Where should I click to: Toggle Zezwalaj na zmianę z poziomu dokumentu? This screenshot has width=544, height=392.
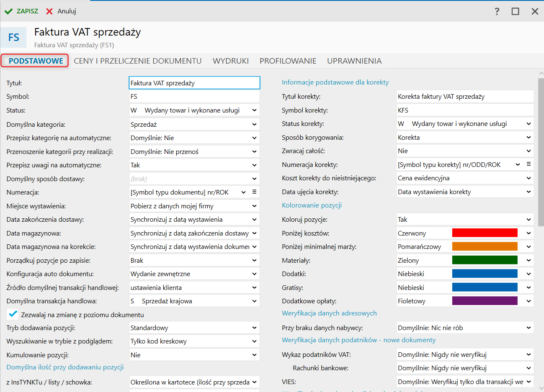pyautogui.click(x=13, y=314)
